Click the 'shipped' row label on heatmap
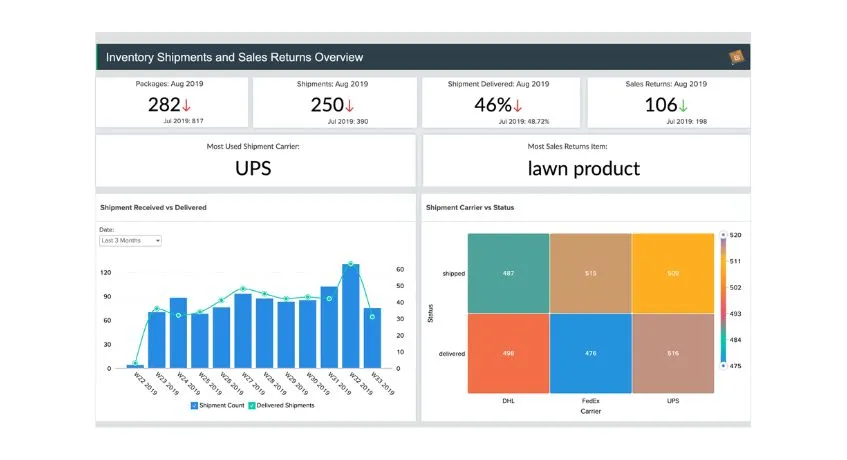Image resolution: width=847 pixels, height=460 pixels. 454,274
